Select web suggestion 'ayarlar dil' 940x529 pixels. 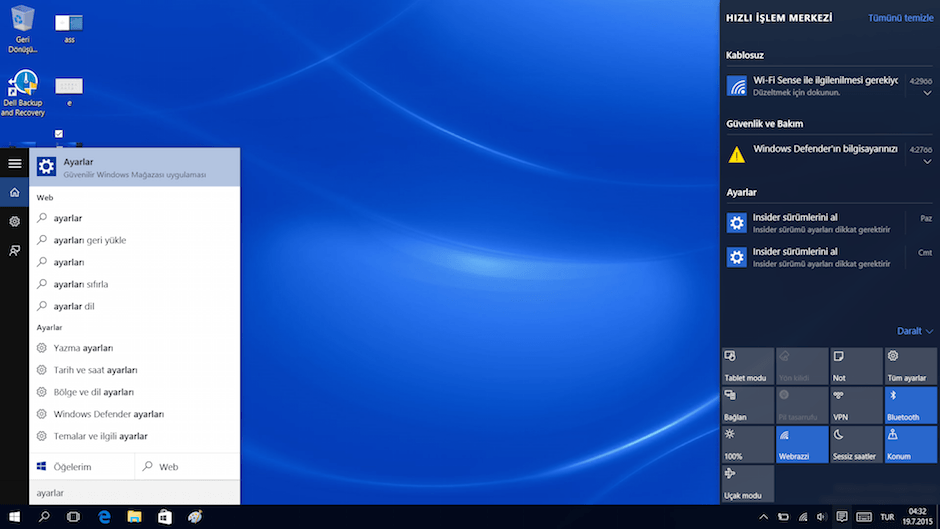click(x=135, y=306)
